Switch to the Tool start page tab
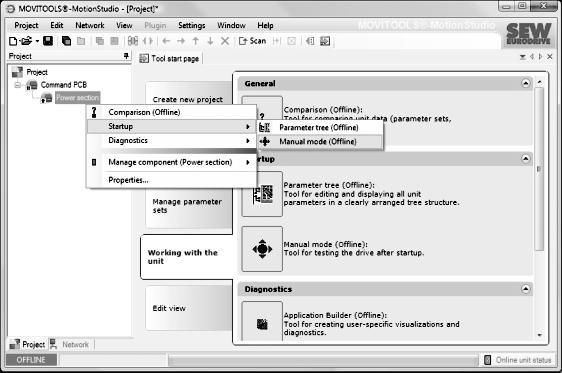The width and height of the screenshot is (562, 373). (x=170, y=58)
